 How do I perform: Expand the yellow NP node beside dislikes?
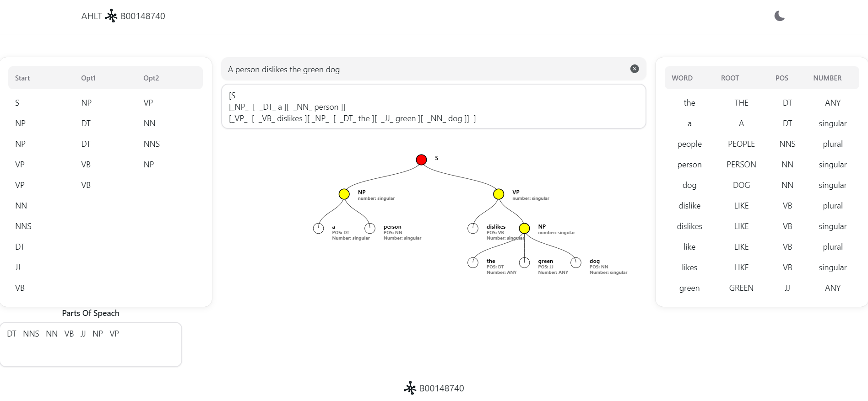click(524, 228)
